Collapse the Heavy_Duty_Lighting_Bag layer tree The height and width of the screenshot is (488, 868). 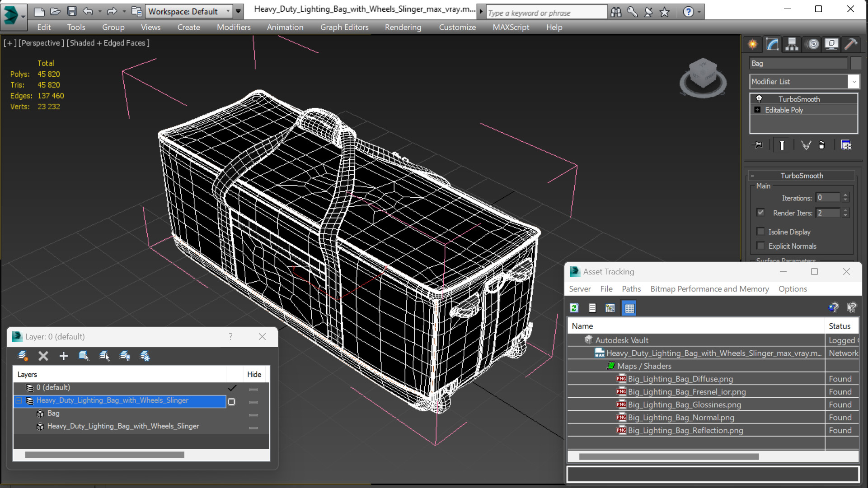coord(19,400)
